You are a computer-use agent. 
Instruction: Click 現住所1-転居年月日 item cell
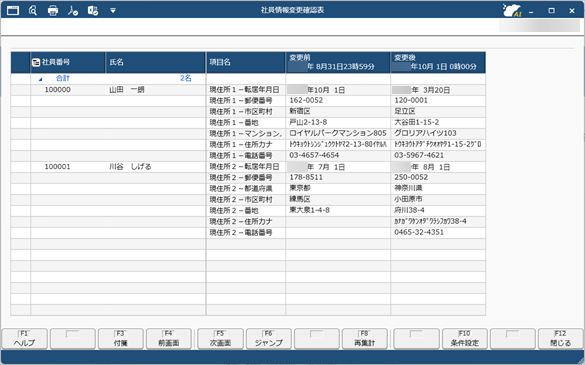tap(245, 90)
